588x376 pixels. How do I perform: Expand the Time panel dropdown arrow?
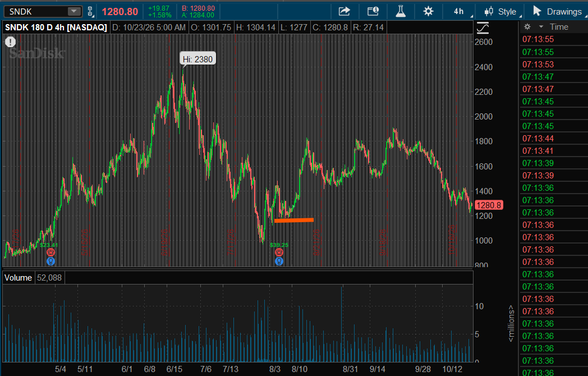coord(541,27)
